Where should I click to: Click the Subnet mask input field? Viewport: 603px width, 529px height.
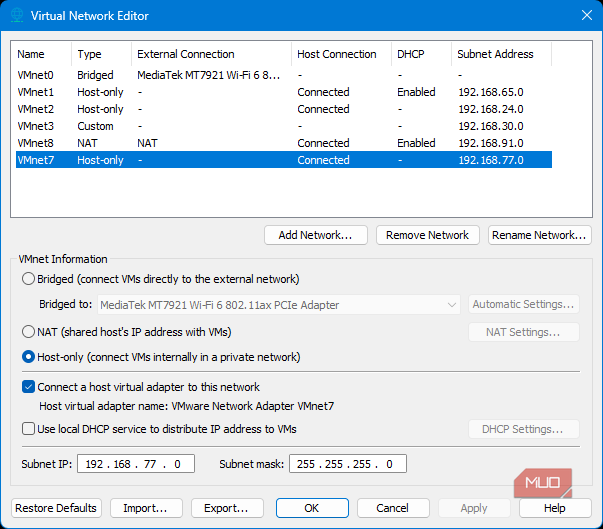pyautogui.click(x=348, y=464)
